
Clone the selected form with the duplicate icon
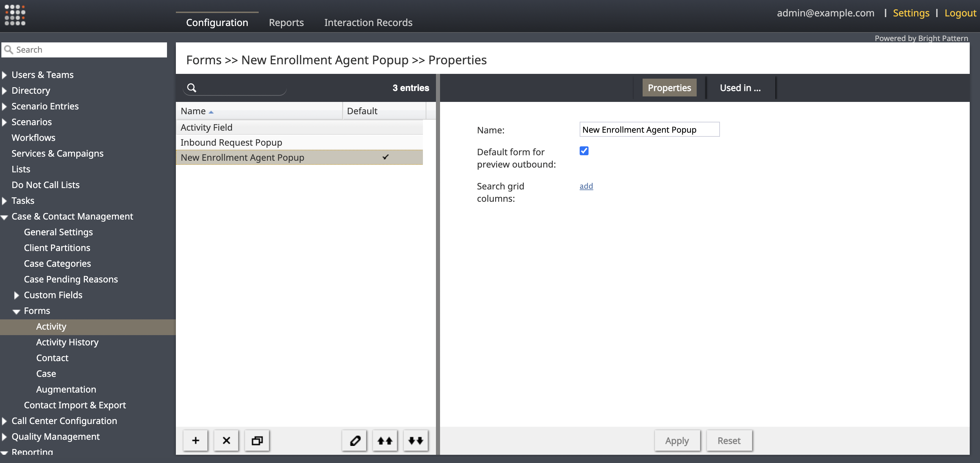(x=257, y=440)
